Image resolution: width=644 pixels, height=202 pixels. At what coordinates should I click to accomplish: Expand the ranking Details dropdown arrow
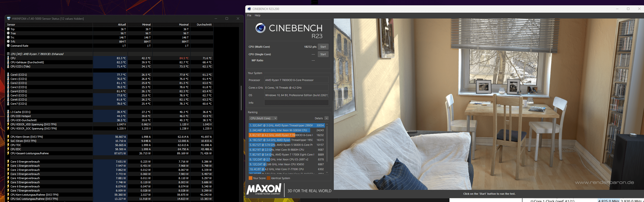click(x=326, y=118)
